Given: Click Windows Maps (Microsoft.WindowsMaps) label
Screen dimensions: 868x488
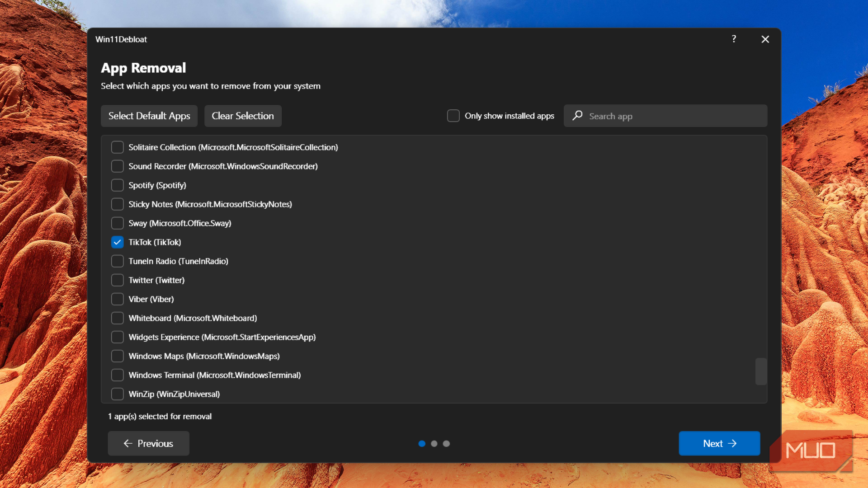Looking at the screenshot, I should [x=204, y=356].
